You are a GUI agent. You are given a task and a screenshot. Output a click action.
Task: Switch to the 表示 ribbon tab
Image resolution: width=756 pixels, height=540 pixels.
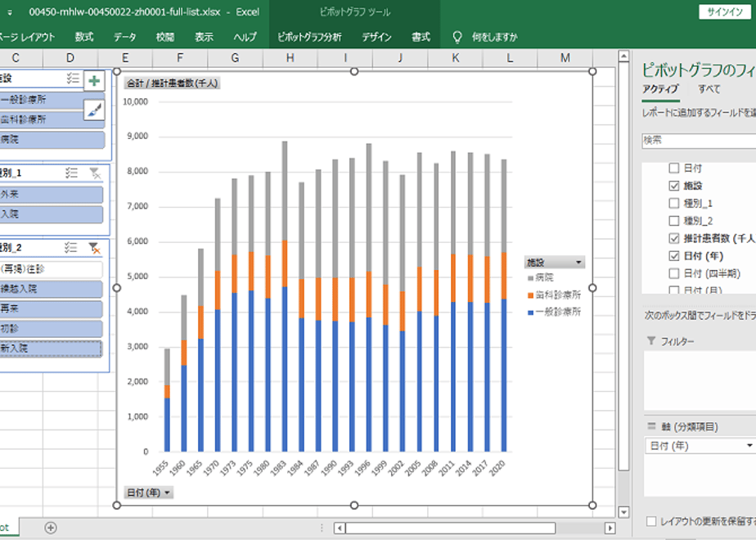(x=204, y=37)
